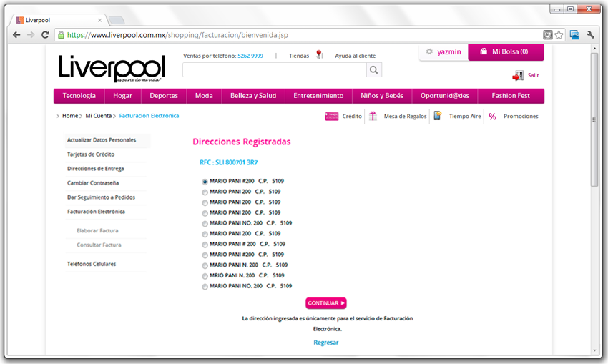Click the Mesa de Regalos gift icon

point(373,116)
